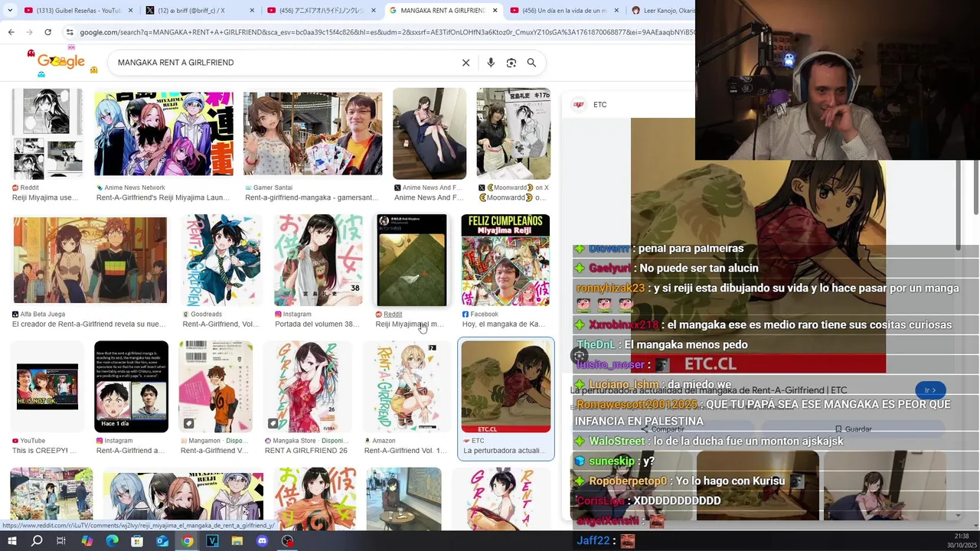
Task: Open 'Reiji Miyajima use...' caption link
Action: pos(45,197)
